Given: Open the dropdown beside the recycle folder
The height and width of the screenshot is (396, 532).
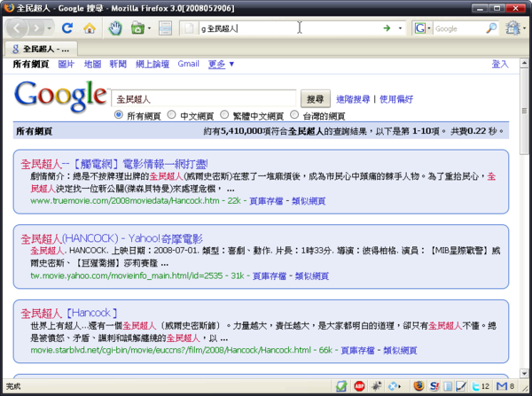Looking at the screenshot, I should click(x=149, y=28).
